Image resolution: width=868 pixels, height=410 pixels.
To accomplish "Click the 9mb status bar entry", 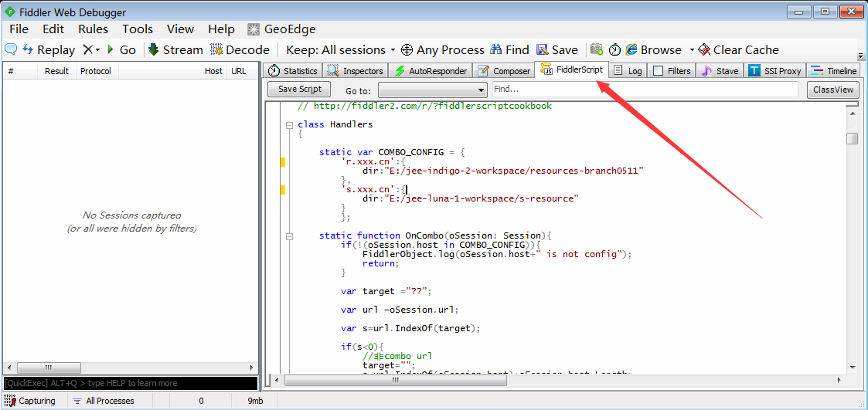I will [255, 401].
